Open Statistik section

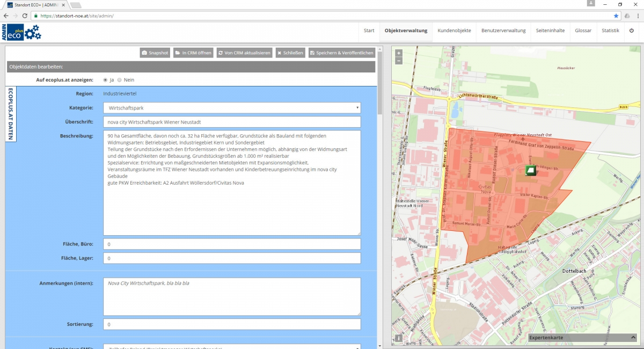point(610,31)
